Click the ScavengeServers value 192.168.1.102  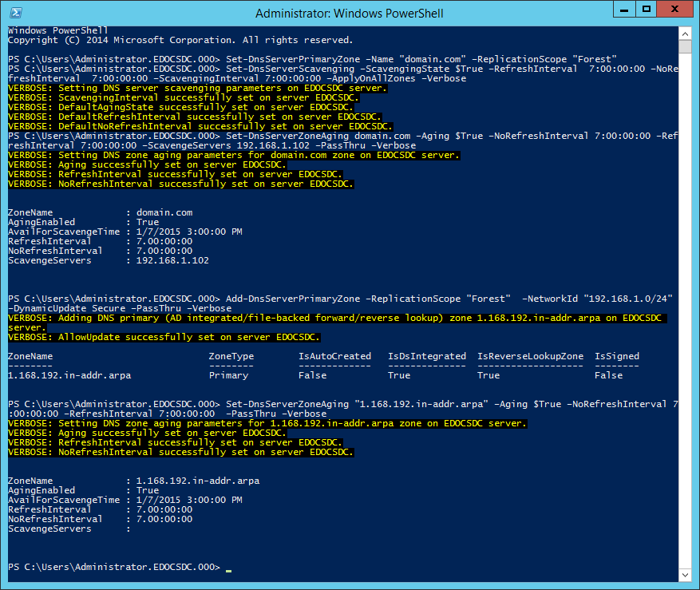coord(172,260)
